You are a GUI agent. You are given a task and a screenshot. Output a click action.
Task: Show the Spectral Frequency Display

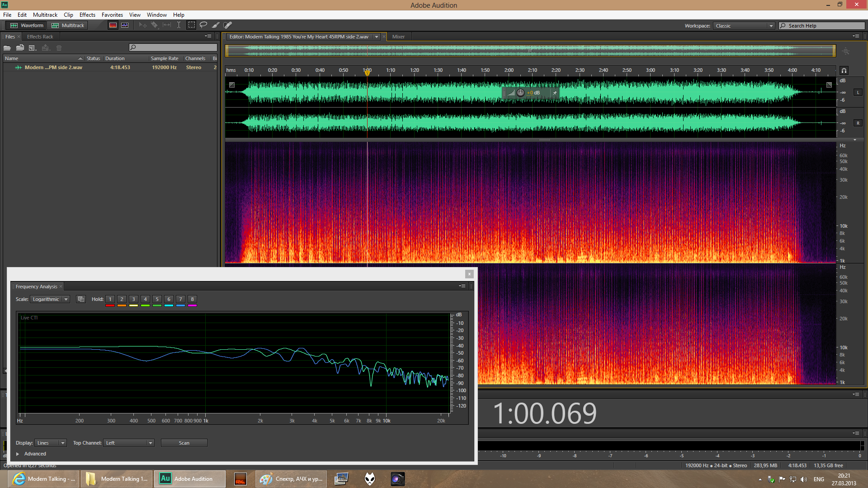pyautogui.click(x=113, y=25)
